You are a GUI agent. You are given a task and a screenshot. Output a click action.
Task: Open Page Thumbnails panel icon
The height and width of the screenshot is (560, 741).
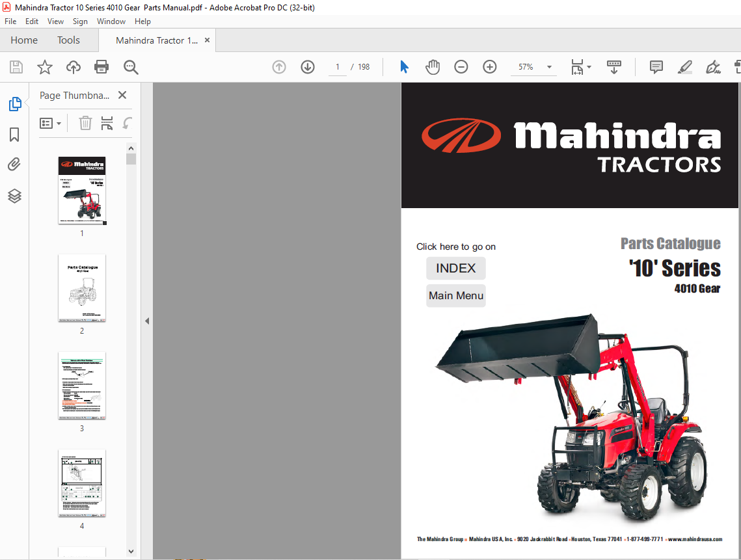(x=15, y=104)
